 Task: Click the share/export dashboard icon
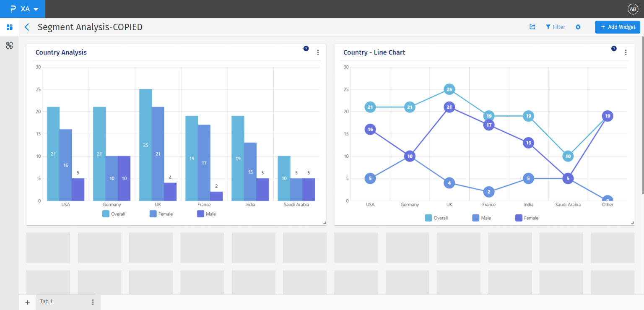[x=532, y=27]
